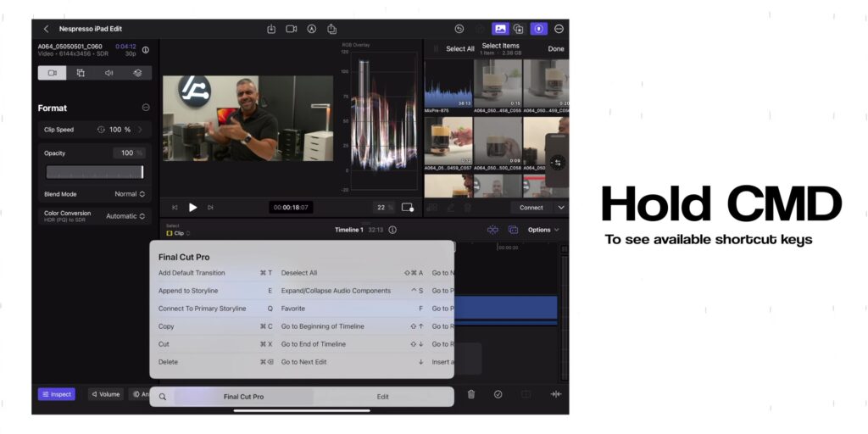Select the A064_050...500_C058 clip thumbnail
Screen dimensions: 868x434
click(498, 141)
